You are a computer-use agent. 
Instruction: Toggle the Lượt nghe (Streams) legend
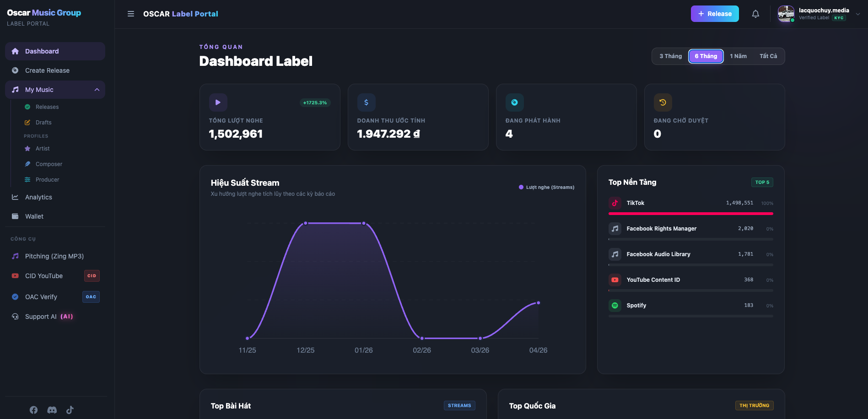[x=546, y=187]
